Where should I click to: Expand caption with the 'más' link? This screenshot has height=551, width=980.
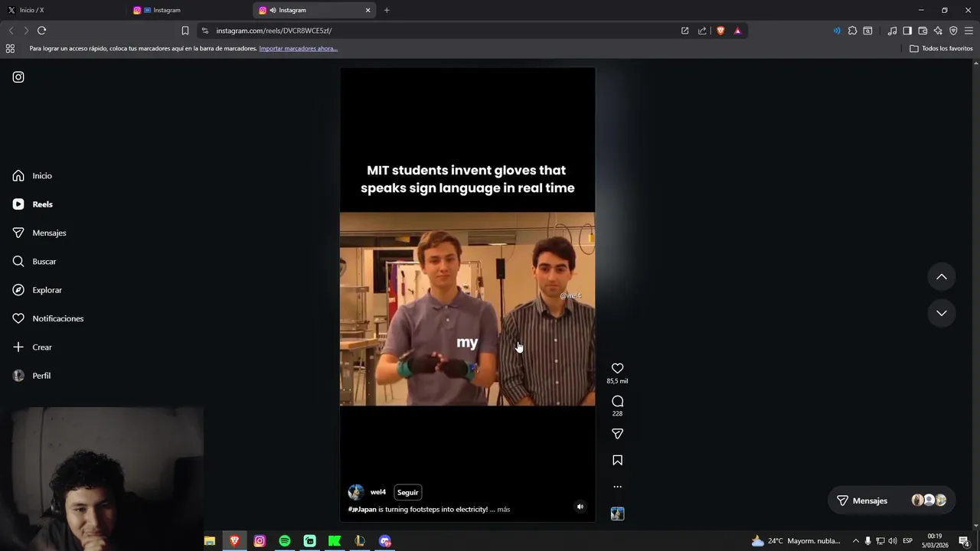click(503, 510)
